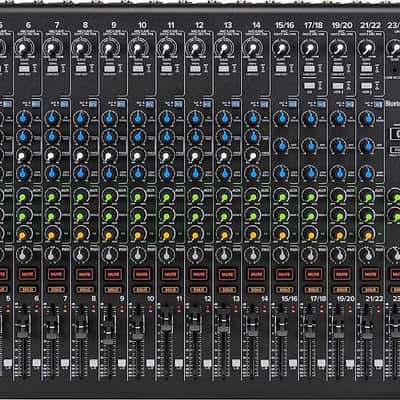The image size is (400, 400).
Task: Adjust channel 9 white mid frequency knob
Action: [x=109, y=155]
